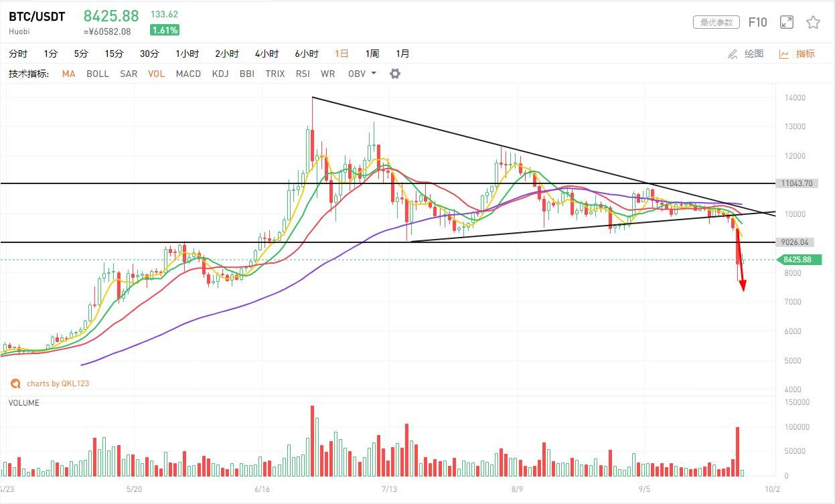Click the 8425.88 price in header
This screenshot has height=504, width=835.
(x=111, y=16)
